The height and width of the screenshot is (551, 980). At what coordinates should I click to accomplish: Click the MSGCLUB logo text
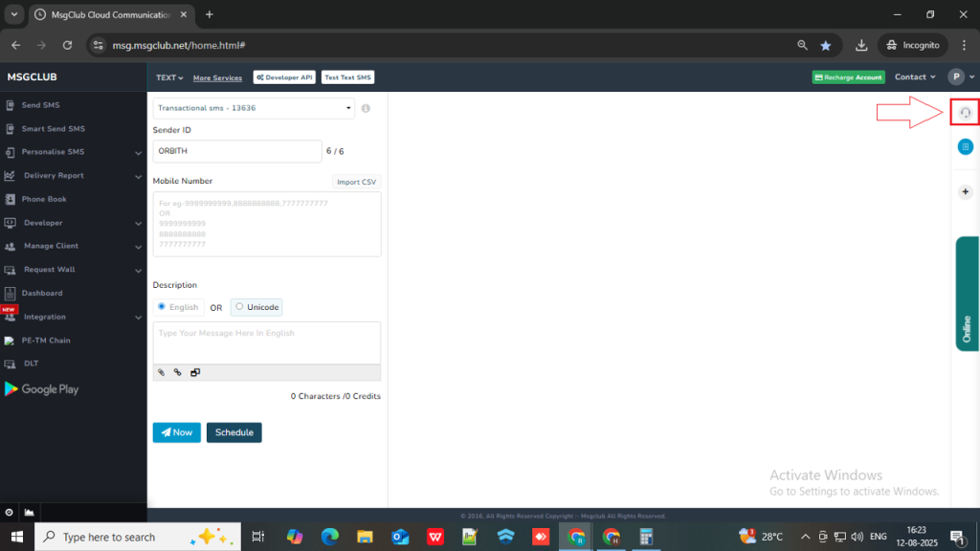point(32,77)
